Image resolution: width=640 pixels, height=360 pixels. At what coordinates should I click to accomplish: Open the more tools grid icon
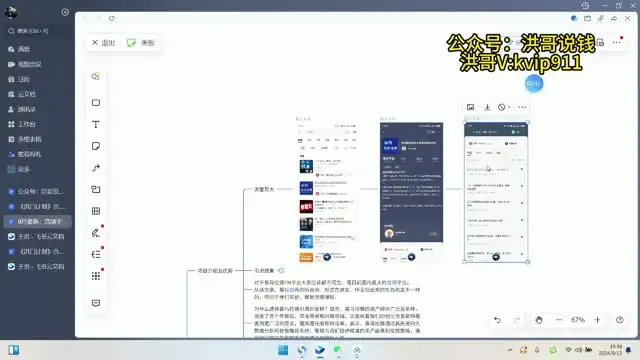pyautogui.click(x=96, y=276)
